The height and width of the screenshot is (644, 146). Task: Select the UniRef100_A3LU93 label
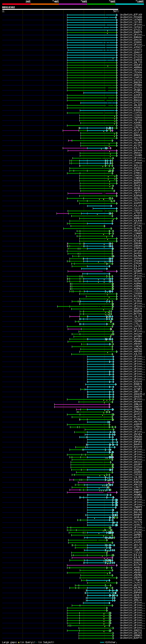(x=131, y=206)
